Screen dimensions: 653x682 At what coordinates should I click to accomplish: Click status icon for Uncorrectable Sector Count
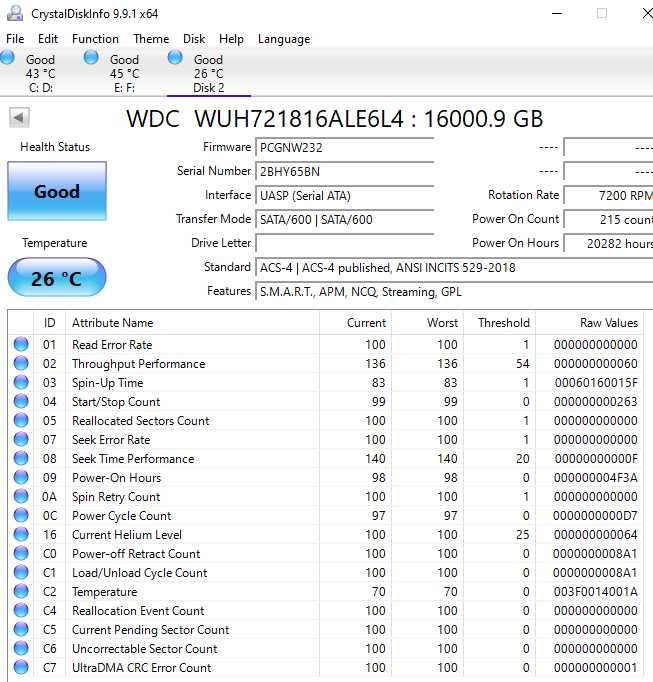[x=21, y=648]
